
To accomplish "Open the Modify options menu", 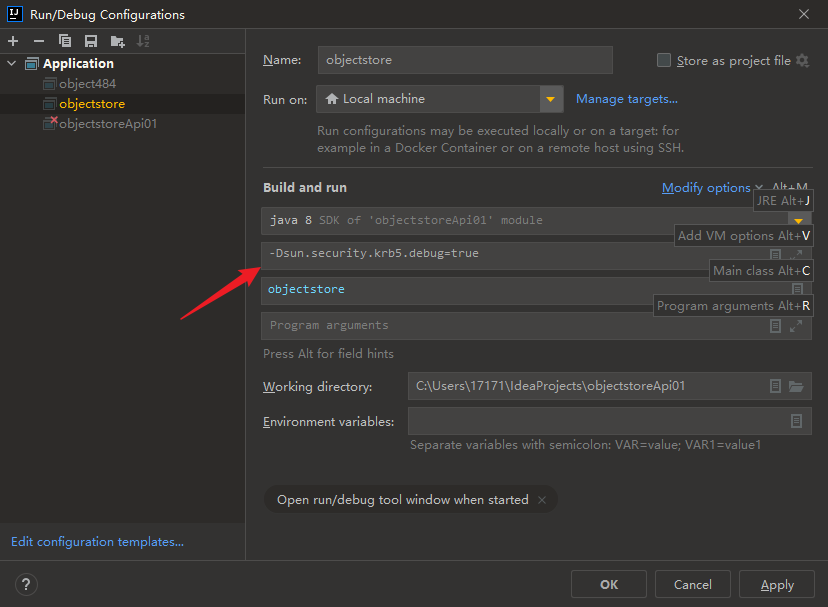I will coord(706,188).
